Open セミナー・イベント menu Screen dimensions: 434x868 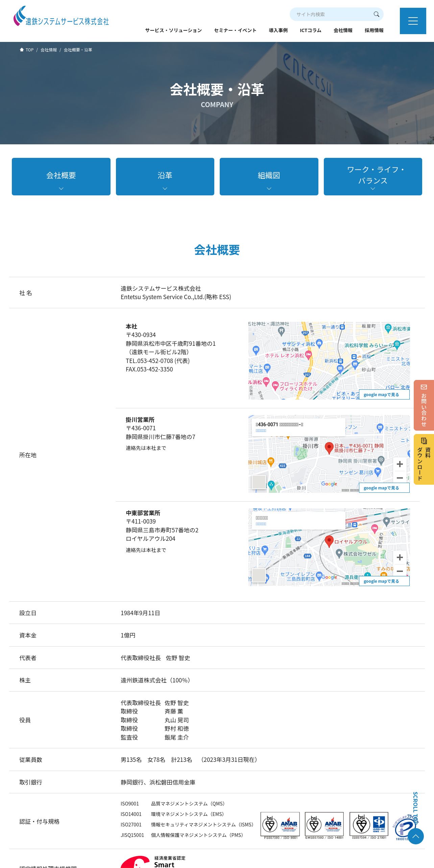(x=235, y=30)
